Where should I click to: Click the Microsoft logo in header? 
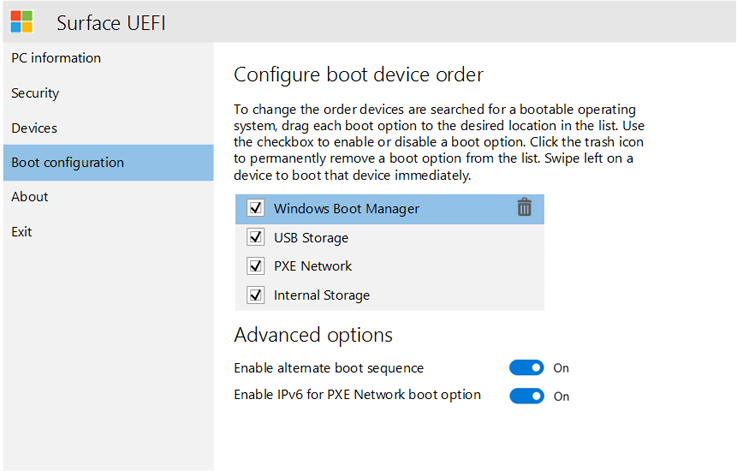22,22
